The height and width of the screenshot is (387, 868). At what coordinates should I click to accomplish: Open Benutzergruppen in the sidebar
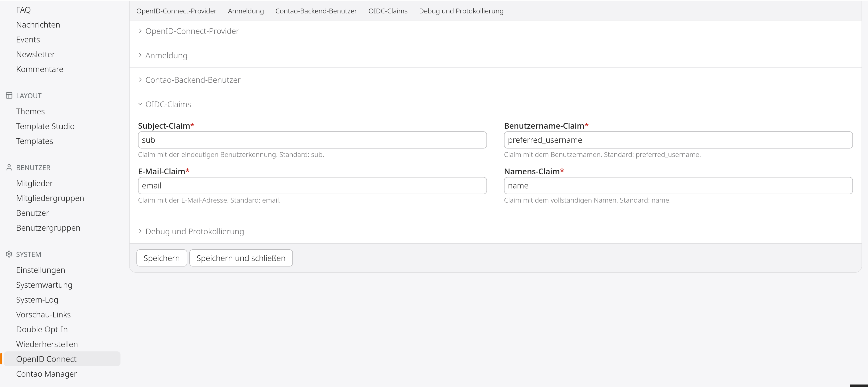(x=48, y=228)
